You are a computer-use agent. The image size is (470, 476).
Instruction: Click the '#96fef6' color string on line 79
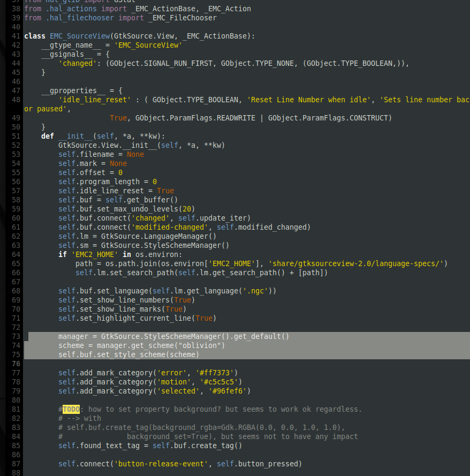click(228, 391)
